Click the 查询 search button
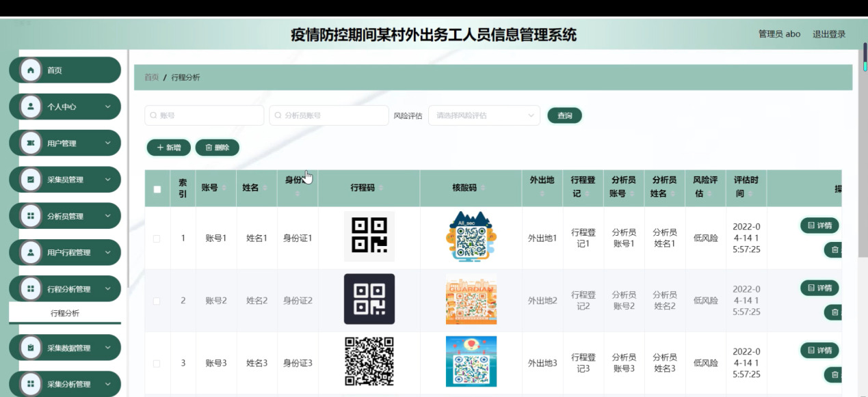 [564, 115]
